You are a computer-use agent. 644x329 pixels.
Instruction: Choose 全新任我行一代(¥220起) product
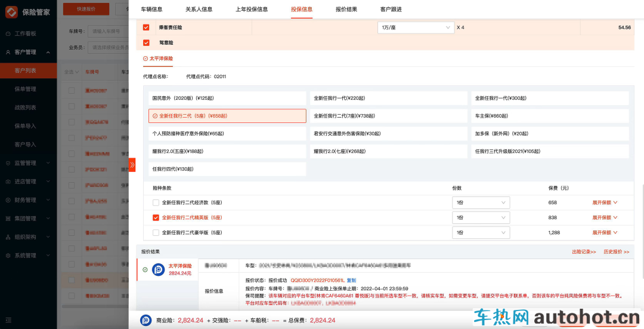(389, 99)
